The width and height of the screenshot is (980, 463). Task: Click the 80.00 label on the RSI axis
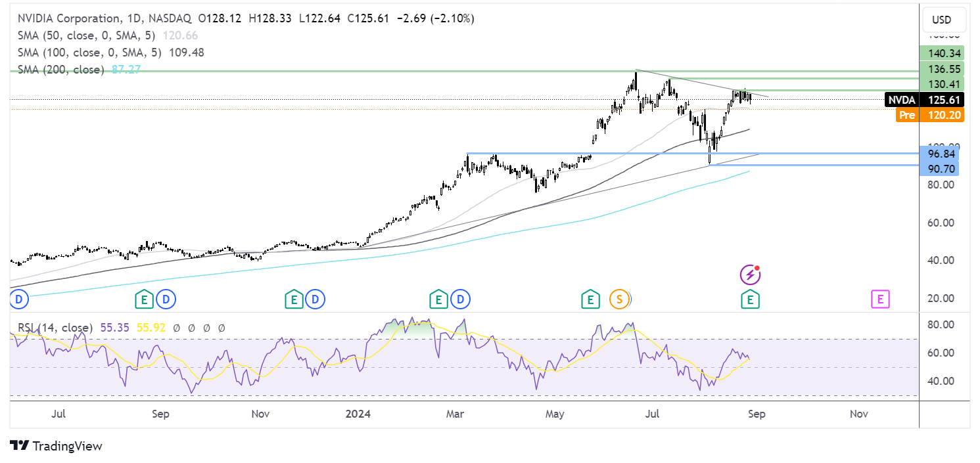pos(940,324)
